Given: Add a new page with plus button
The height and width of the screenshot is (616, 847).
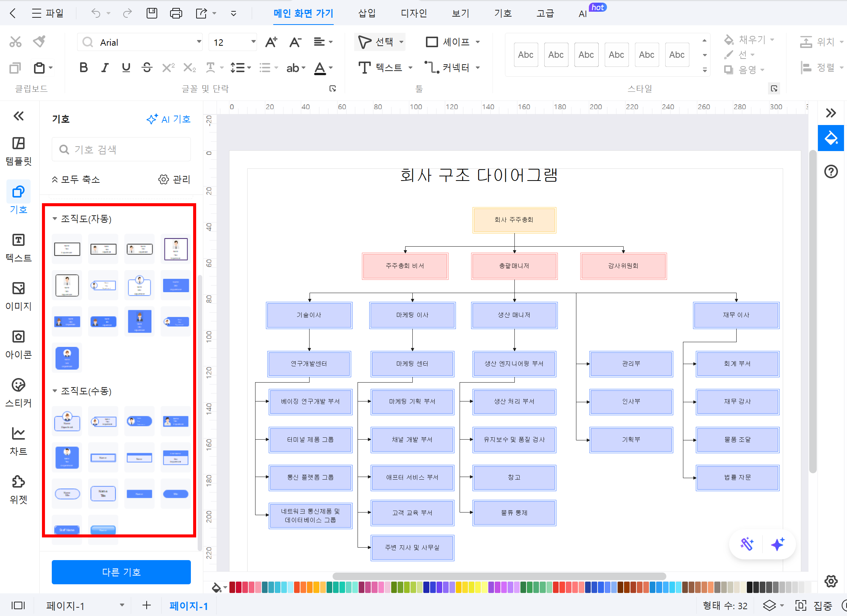Looking at the screenshot, I should point(147,605).
